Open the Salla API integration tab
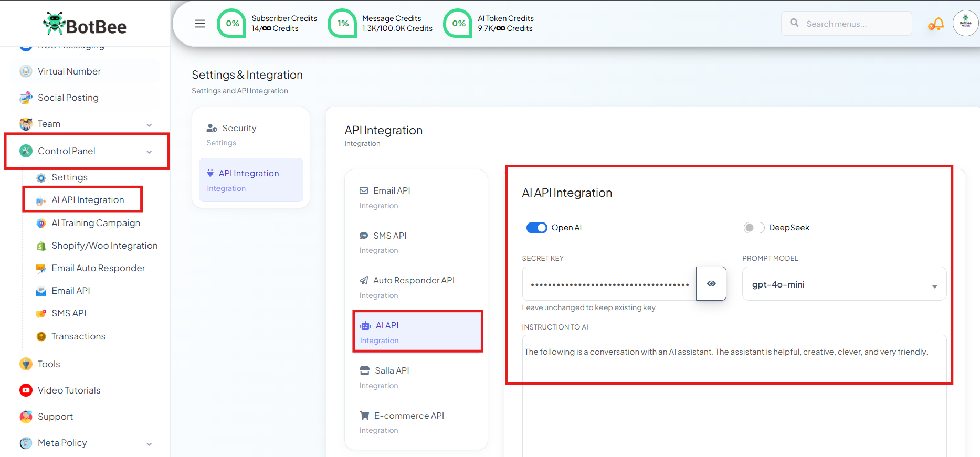Image resolution: width=980 pixels, height=457 pixels. point(417,378)
